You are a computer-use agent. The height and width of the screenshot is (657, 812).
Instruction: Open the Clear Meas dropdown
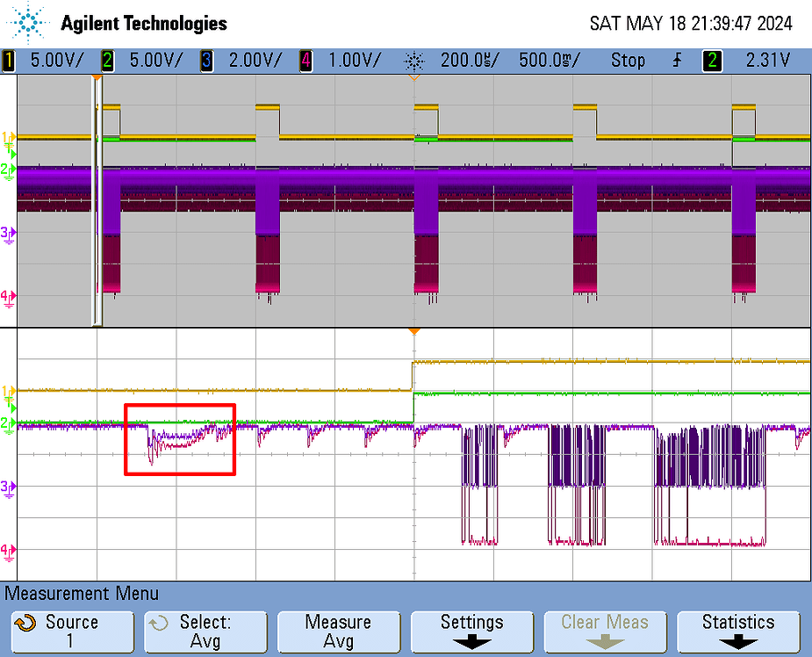[x=605, y=631]
